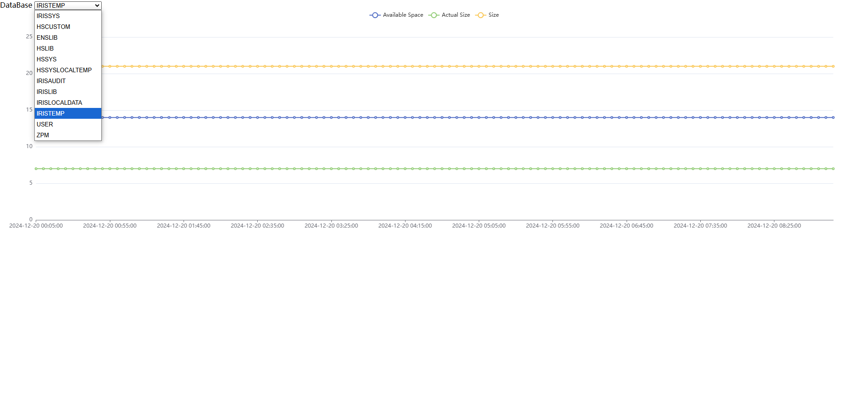The height and width of the screenshot is (415, 868).
Task: Click the leftmost point on the green Actual Size line
Action: tap(36, 168)
